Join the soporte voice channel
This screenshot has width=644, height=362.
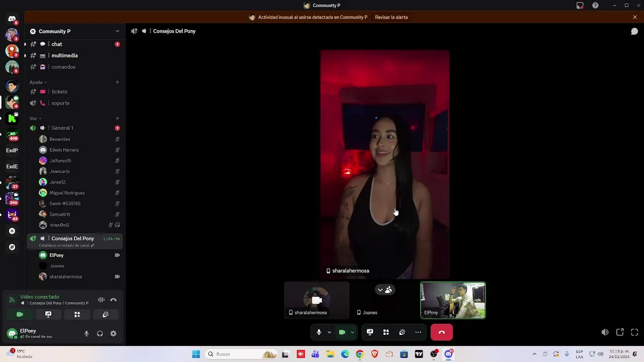[x=74, y=103]
